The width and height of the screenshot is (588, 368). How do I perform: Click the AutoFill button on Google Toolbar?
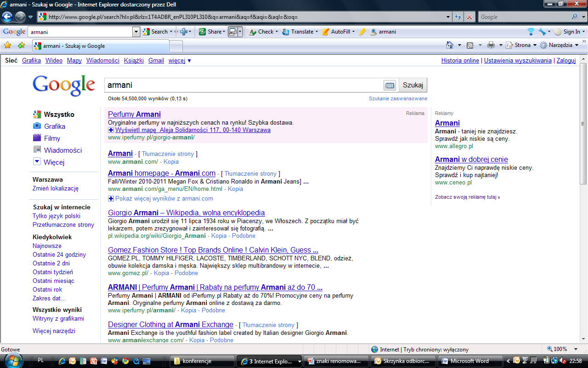tap(336, 32)
